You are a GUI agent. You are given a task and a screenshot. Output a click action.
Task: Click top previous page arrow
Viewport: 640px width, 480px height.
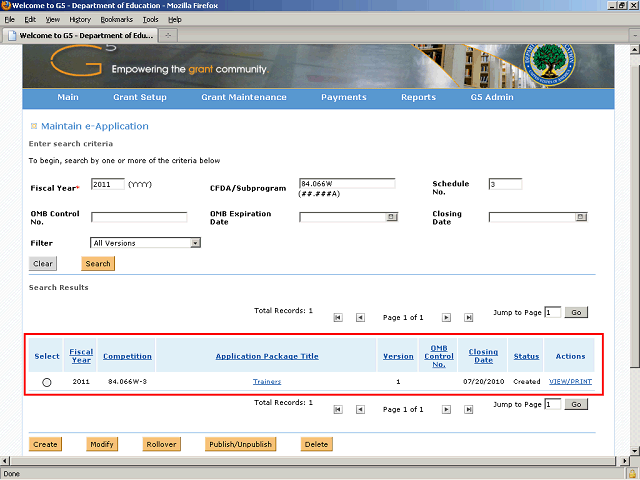[362, 317]
